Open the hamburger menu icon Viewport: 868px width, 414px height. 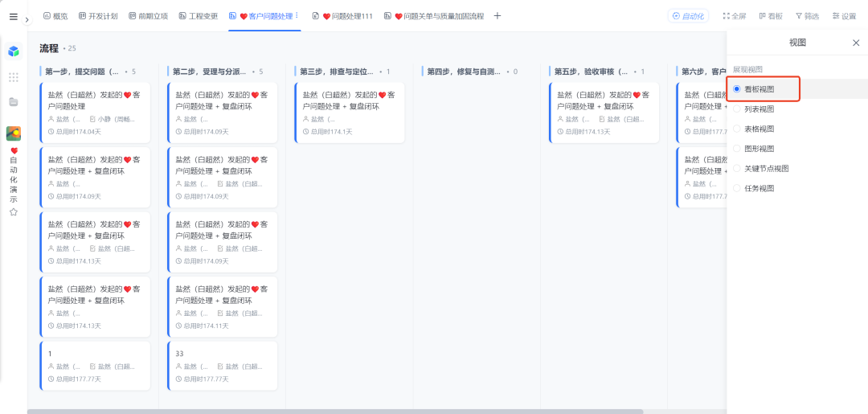pyautogui.click(x=14, y=17)
